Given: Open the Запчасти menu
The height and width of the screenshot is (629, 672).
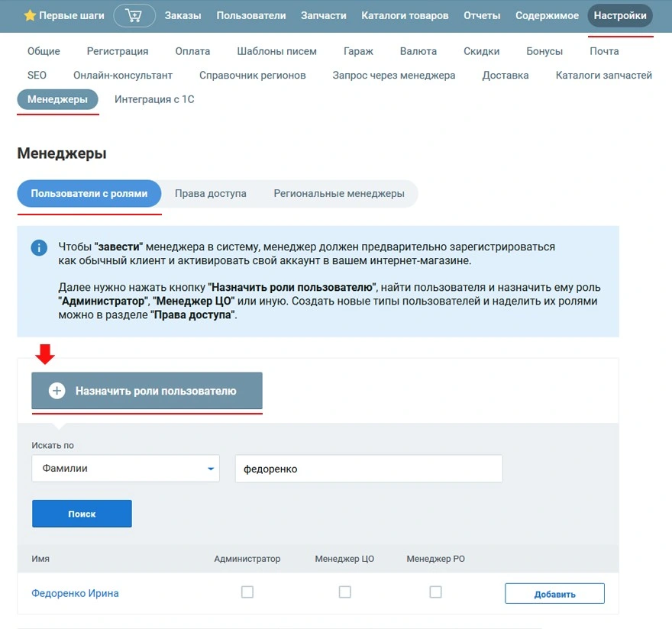Looking at the screenshot, I should 324,16.
